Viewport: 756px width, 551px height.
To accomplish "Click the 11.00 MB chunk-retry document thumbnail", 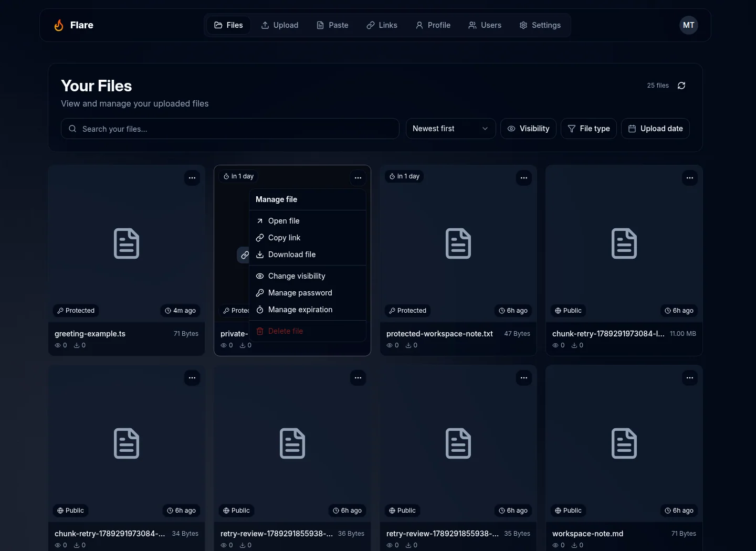I will [x=624, y=243].
